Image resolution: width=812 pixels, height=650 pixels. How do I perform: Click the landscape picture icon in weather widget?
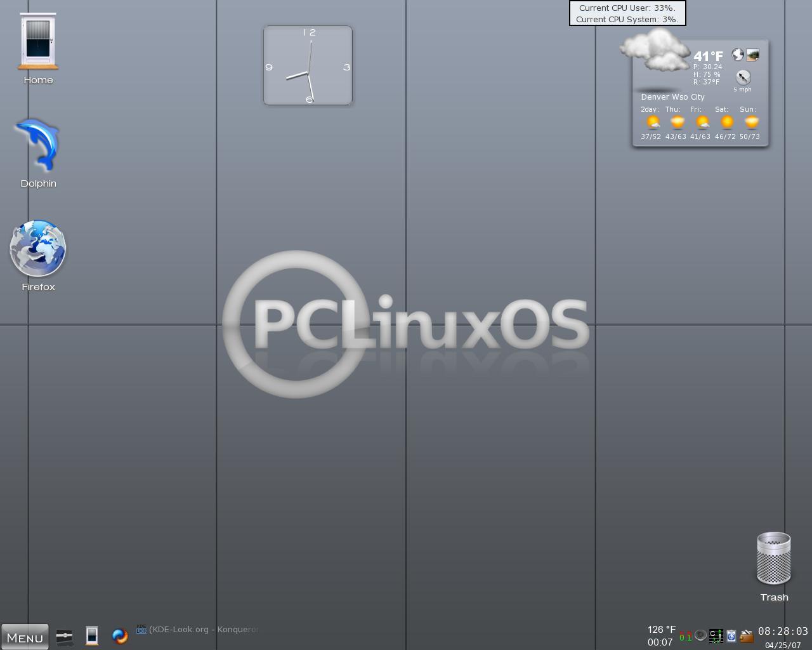click(752, 55)
